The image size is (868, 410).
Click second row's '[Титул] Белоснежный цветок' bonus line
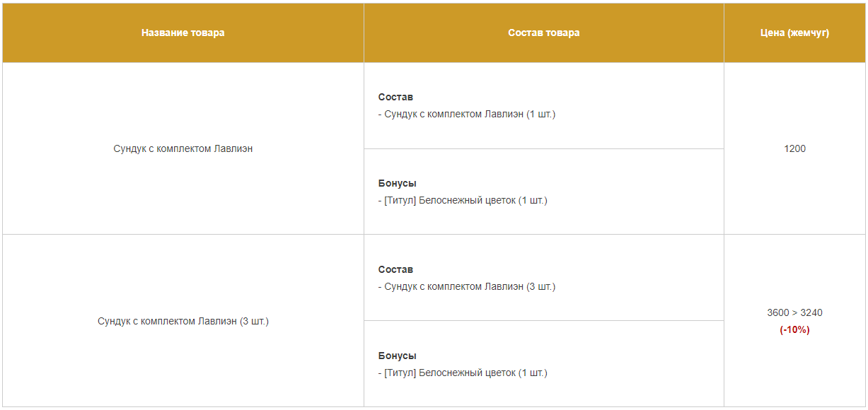[x=463, y=373]
